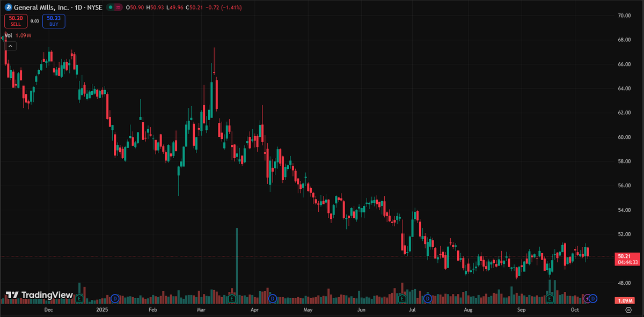
Task: Click the 2025 time axis label
Action: coord(102,310)
